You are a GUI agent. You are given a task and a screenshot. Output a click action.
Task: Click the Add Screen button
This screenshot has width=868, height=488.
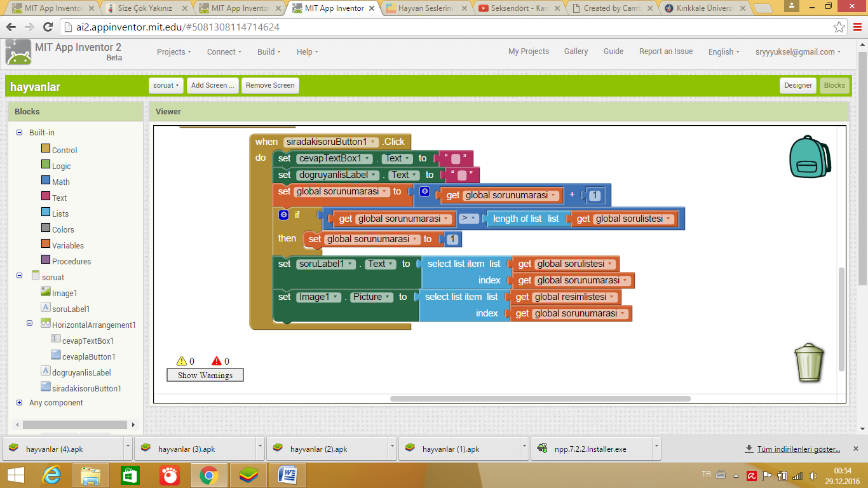tap(213, 85)
